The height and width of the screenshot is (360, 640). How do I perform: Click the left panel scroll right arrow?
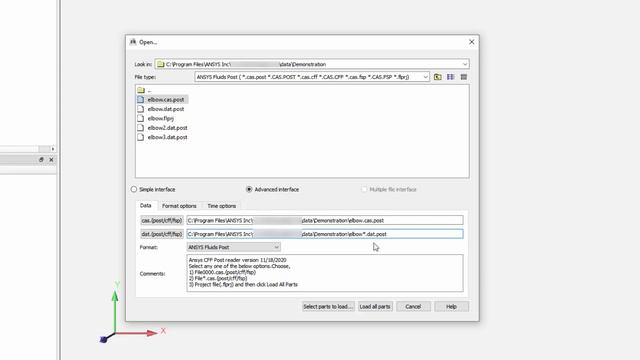(x=53, y=149)
